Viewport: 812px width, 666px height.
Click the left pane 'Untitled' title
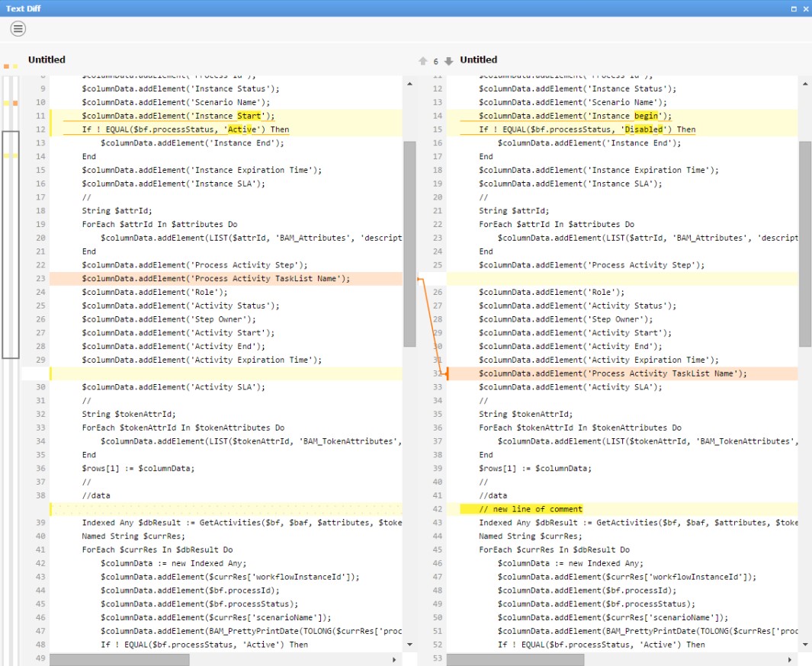click(x=47, y=60)
